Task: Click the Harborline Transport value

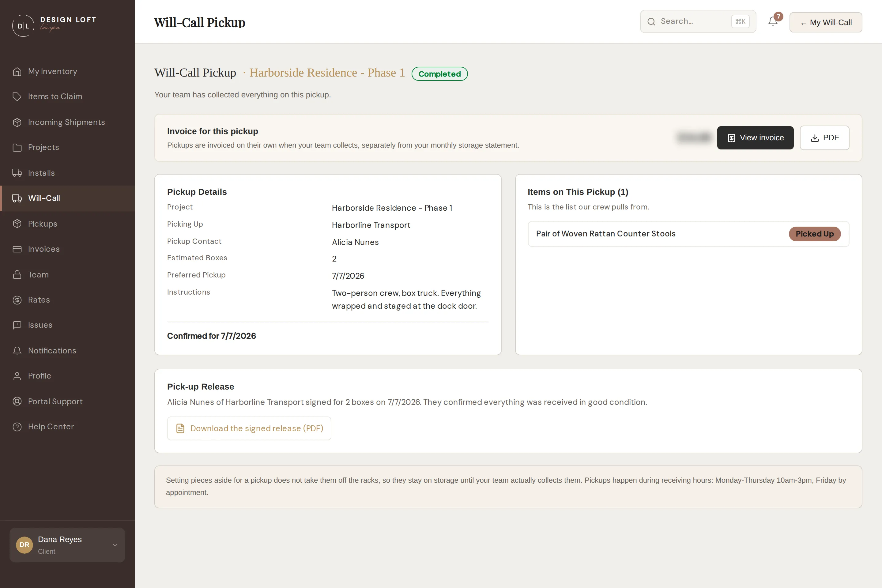Action: pyautogui.click(x=371, y=225)
